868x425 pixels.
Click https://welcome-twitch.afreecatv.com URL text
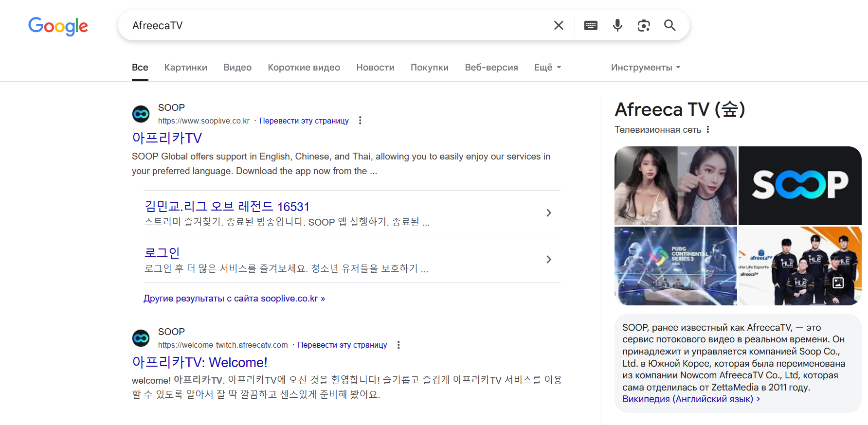click(x=223, y=345)
